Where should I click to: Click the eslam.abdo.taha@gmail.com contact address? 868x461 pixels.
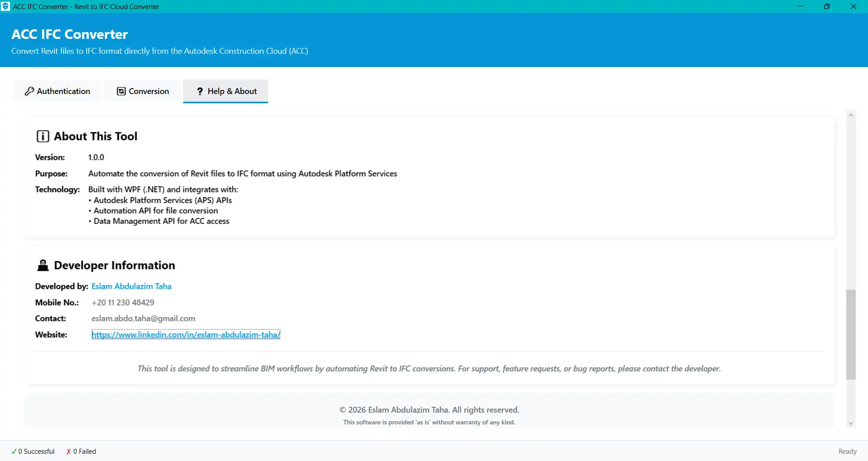pos(143,318)
